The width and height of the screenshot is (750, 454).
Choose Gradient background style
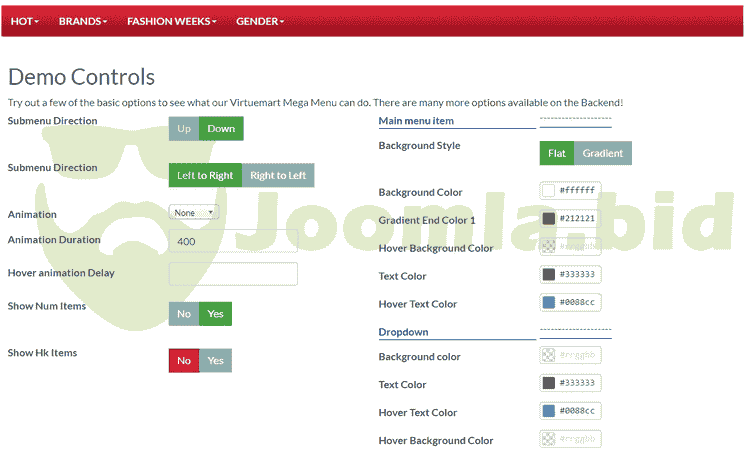coord(603,153)
